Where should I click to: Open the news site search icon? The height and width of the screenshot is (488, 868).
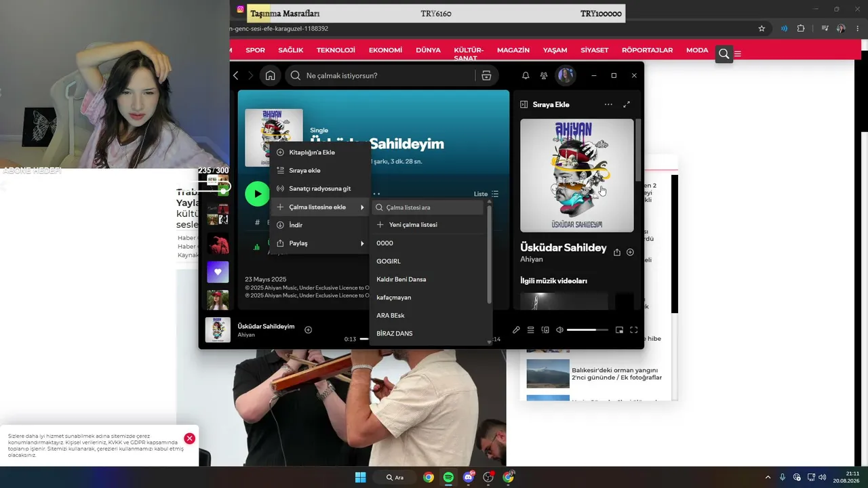tap(724, 54)
